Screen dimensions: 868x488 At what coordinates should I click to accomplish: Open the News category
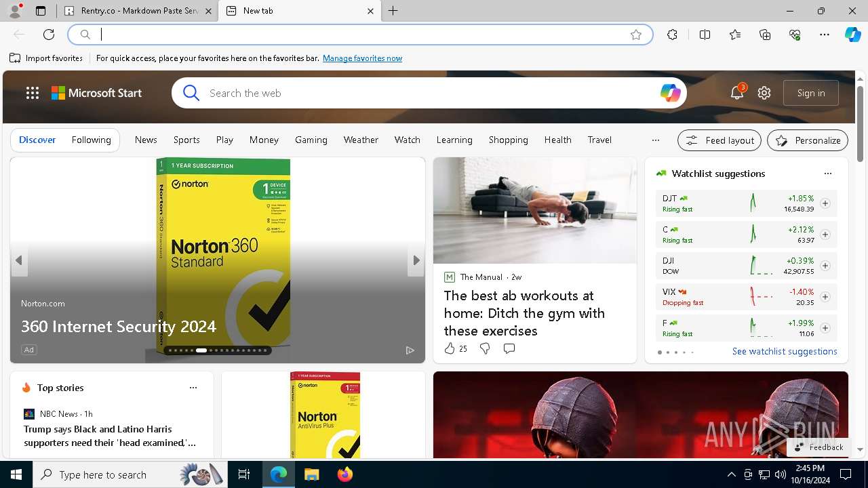(146, 140)
